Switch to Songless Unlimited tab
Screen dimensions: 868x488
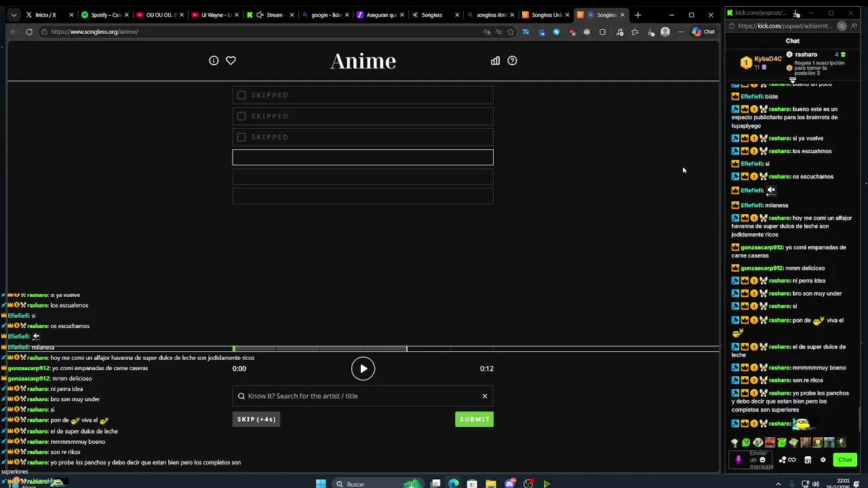[545, 15]
